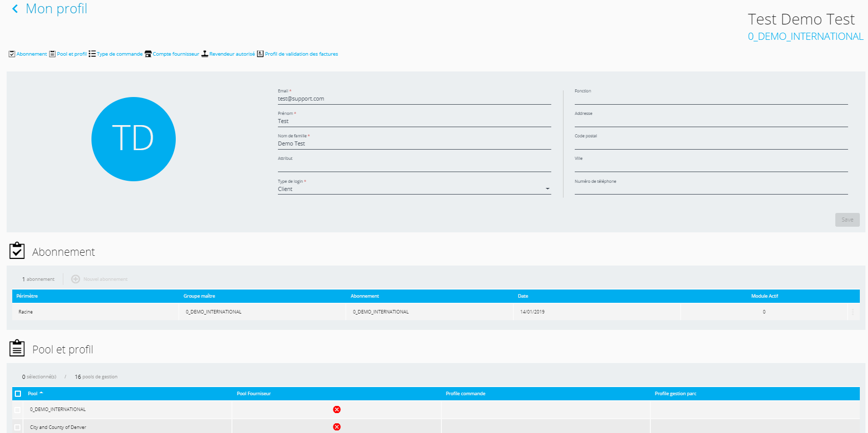The width and height of the screenshot is (868, 433).
Task: Click the Profil de validation des factures icon
Action: [260, 54]
